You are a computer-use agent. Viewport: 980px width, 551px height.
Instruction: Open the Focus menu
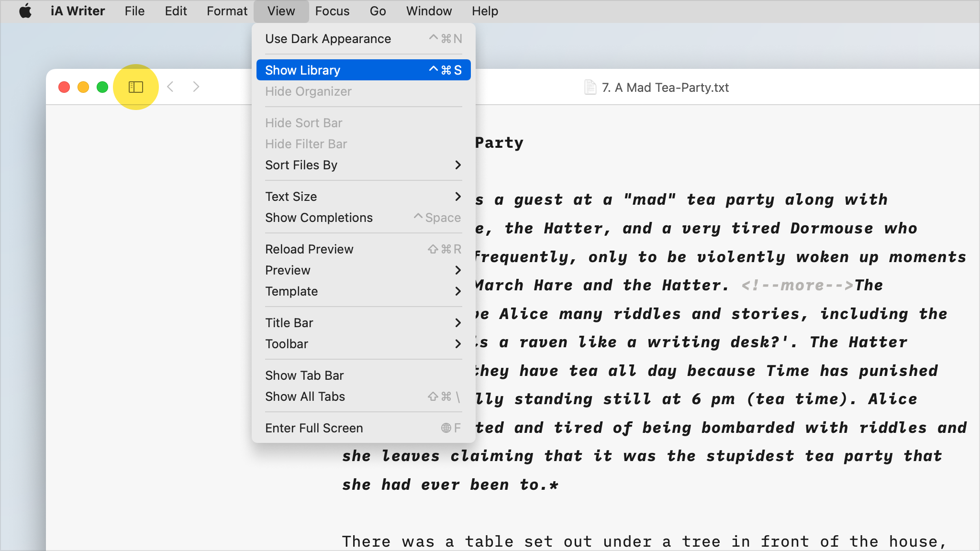(332, 11)
